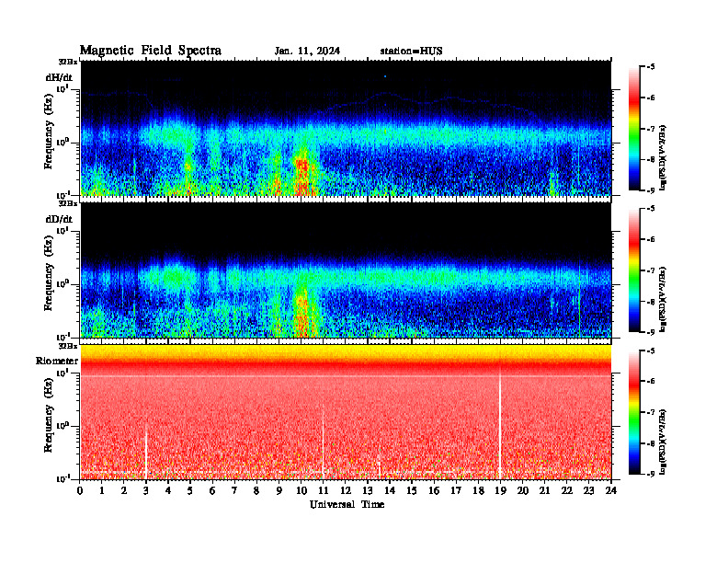Click hour tick label "11" on time axis

click(324, 490)
